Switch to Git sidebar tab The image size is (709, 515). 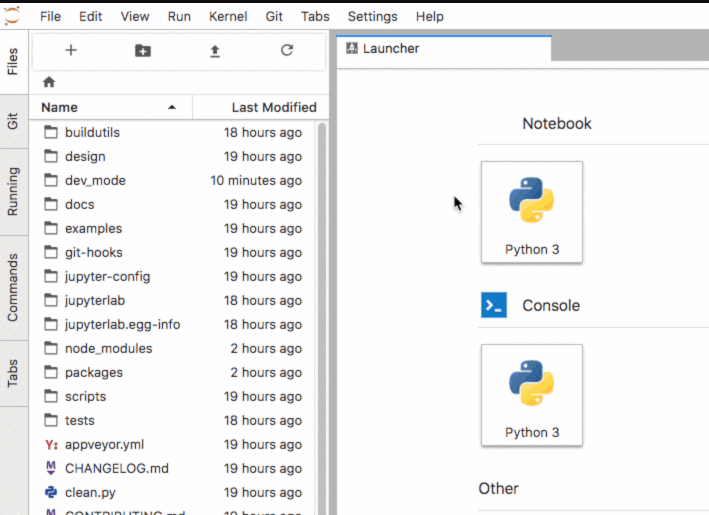coord(13,121)
